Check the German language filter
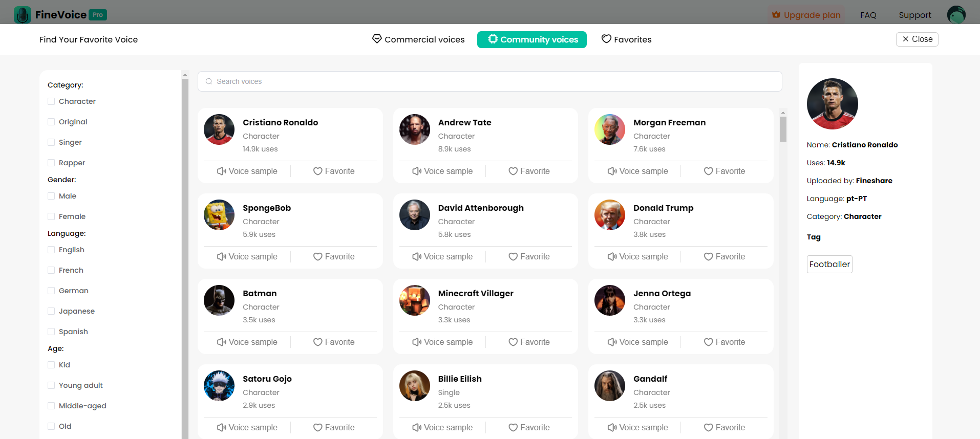This screenshot has width=980, height=439. coord(51,291)
